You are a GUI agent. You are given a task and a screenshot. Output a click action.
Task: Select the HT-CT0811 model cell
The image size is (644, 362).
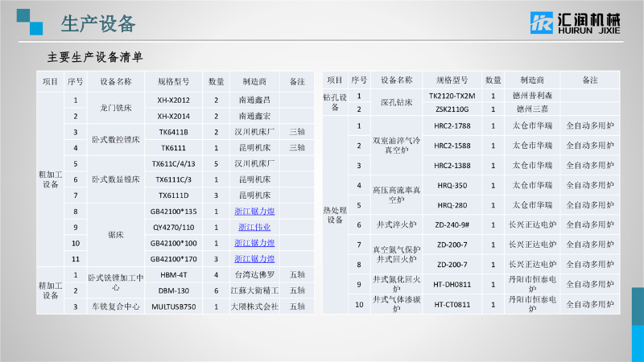[452, 305]
